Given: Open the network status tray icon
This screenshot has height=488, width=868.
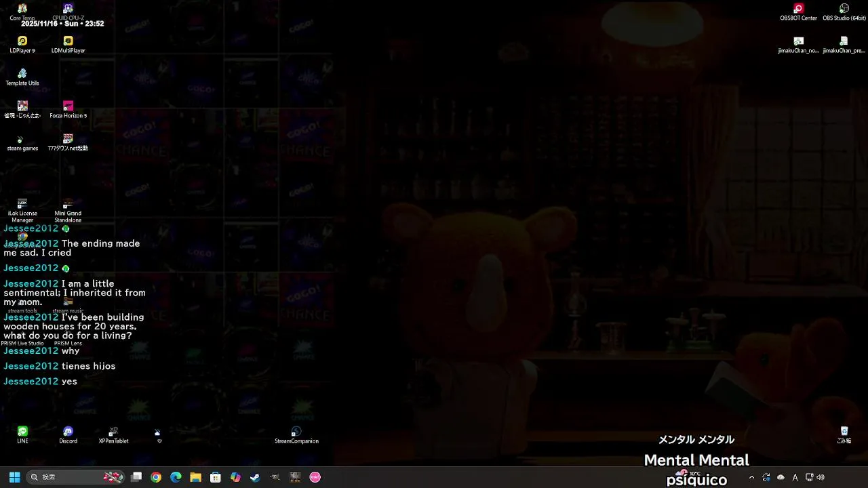Looking at the screenshot, I should point(809,477).
